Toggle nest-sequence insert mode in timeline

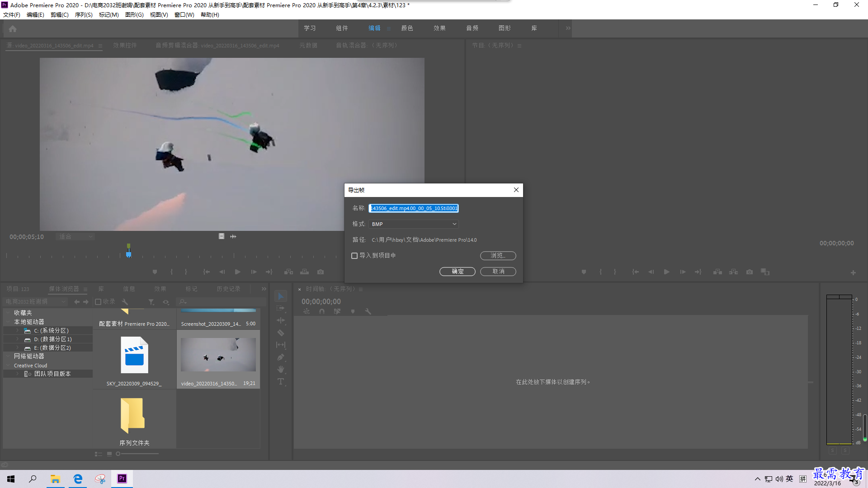pos(307,311)
